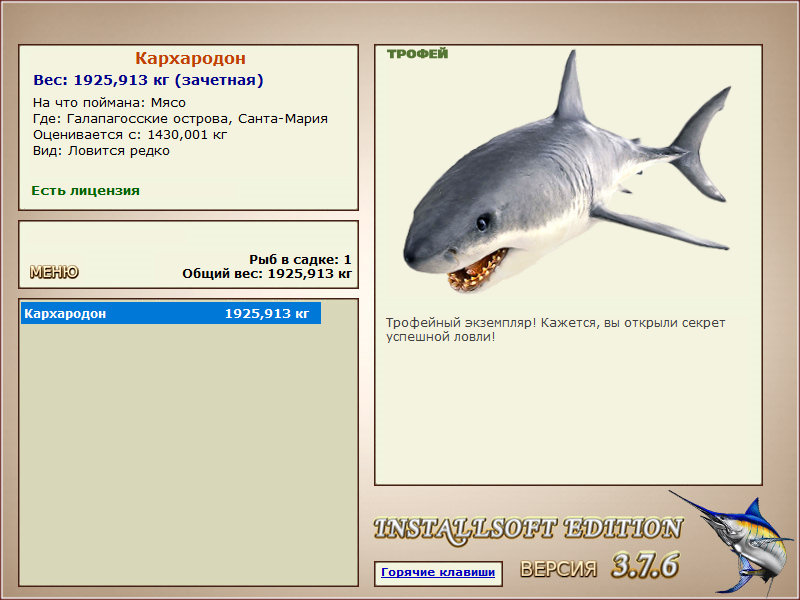
Task: Open the Горячие клавиши link
Action: 438,572
